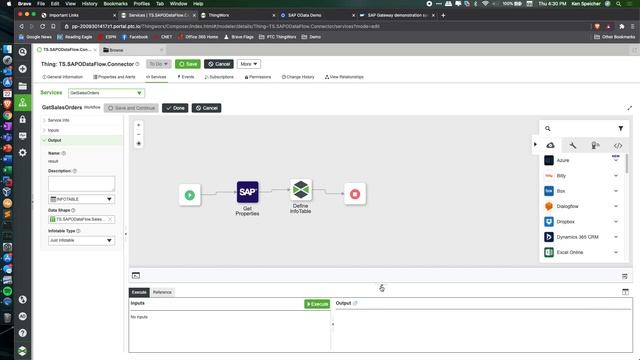Image resolution: width=640 pixels, height=360 pixels.
Task: Select the Reference tab
Action: [x=162, y=292]
